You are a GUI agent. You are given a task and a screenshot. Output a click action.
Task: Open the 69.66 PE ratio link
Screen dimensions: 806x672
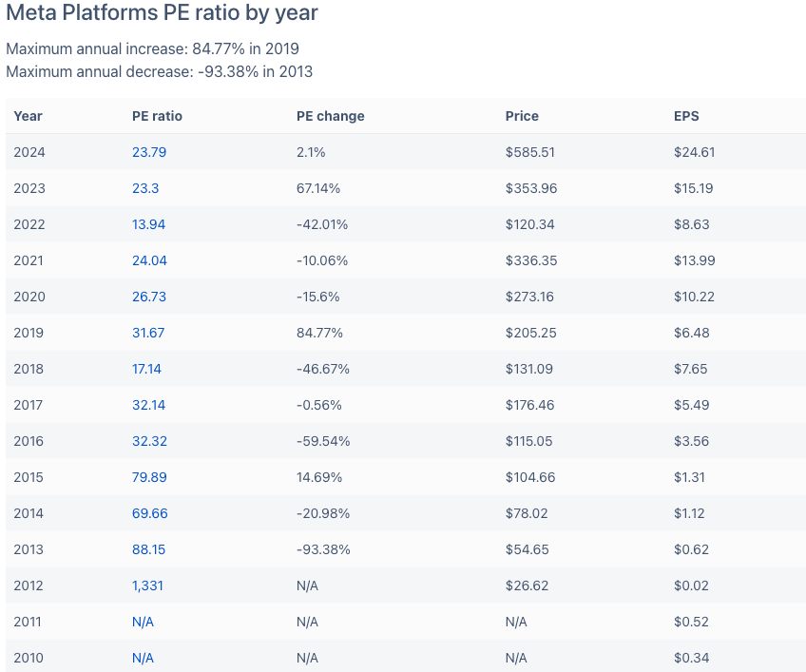150,513
